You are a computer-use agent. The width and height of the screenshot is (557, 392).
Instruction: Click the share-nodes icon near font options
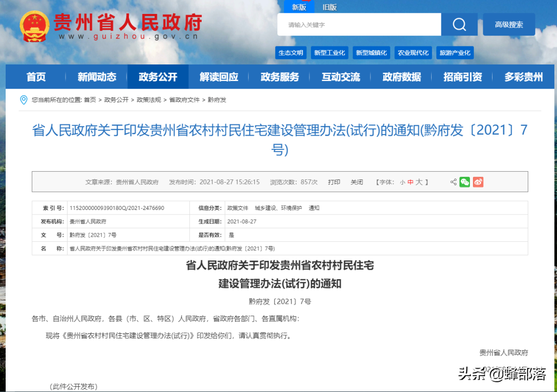click(x=453, y=182)
